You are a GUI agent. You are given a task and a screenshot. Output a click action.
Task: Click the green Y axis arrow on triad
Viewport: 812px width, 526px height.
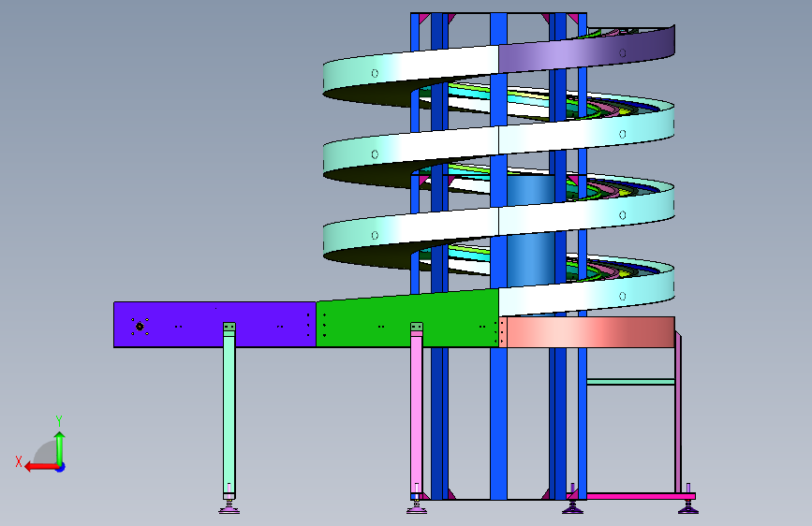click(x=60, y=448)
